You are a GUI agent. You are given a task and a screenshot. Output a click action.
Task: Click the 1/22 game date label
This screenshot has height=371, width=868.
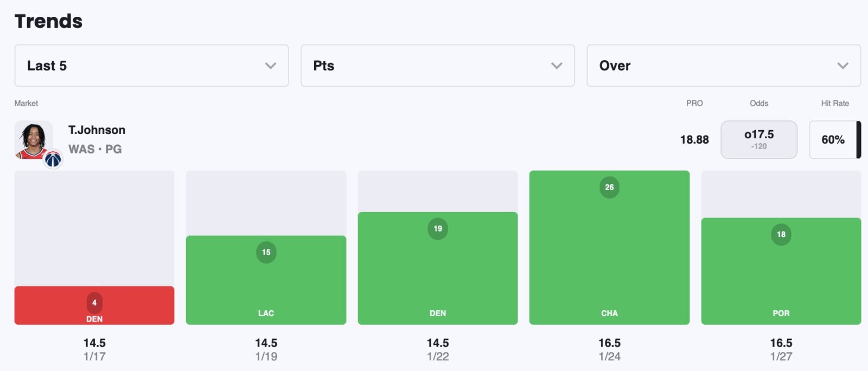pyautogui.click(x=438, y=356)
